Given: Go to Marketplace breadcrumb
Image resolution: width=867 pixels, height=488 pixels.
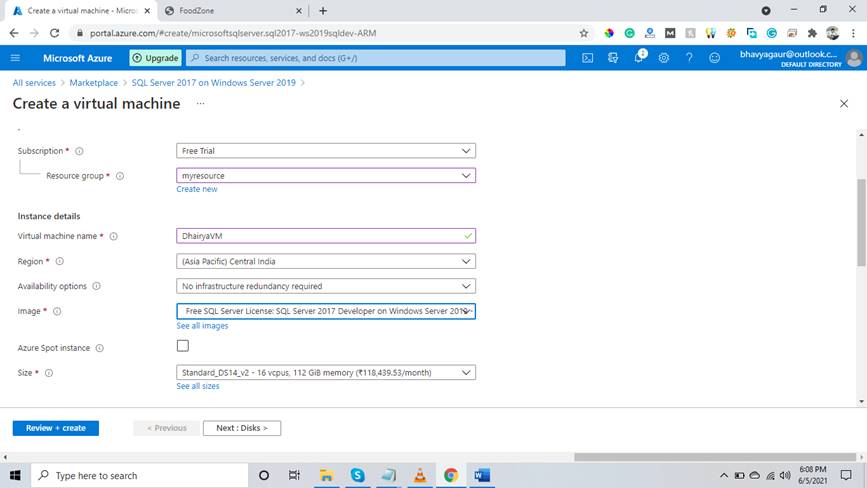Looking at the screenshot, I should (93, 82).
